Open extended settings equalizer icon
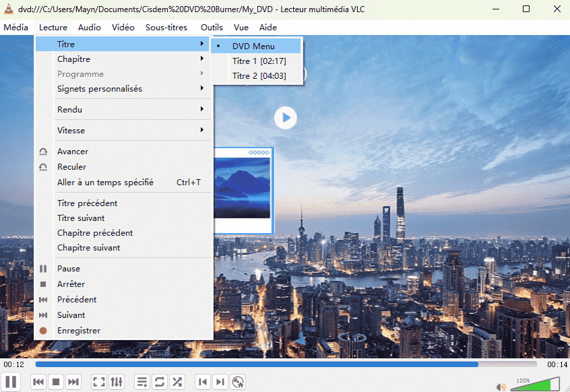This screenshot has height=392, width=570. point(117,382)
